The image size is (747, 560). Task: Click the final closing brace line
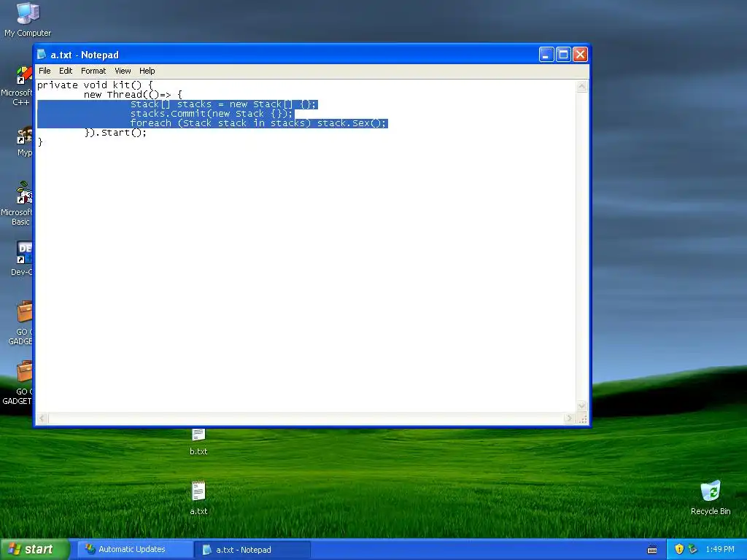[40, 142]
